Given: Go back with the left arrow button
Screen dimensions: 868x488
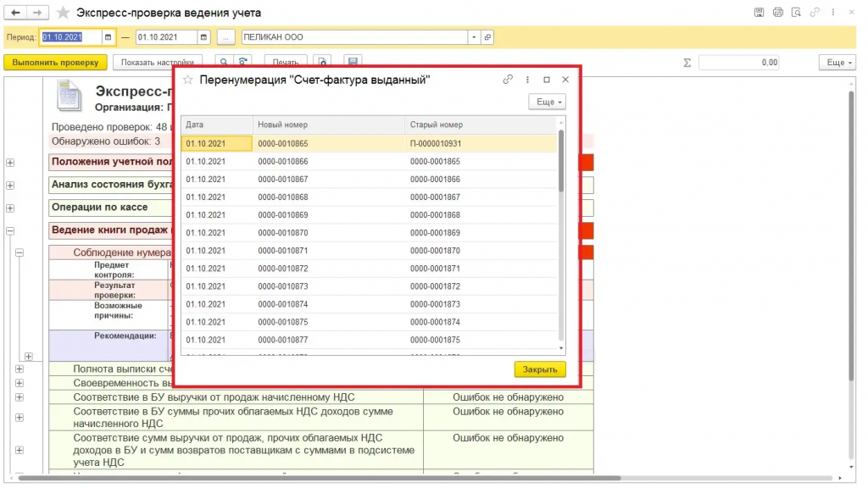Looking at the screenshot, I should (x=15, y=12).
